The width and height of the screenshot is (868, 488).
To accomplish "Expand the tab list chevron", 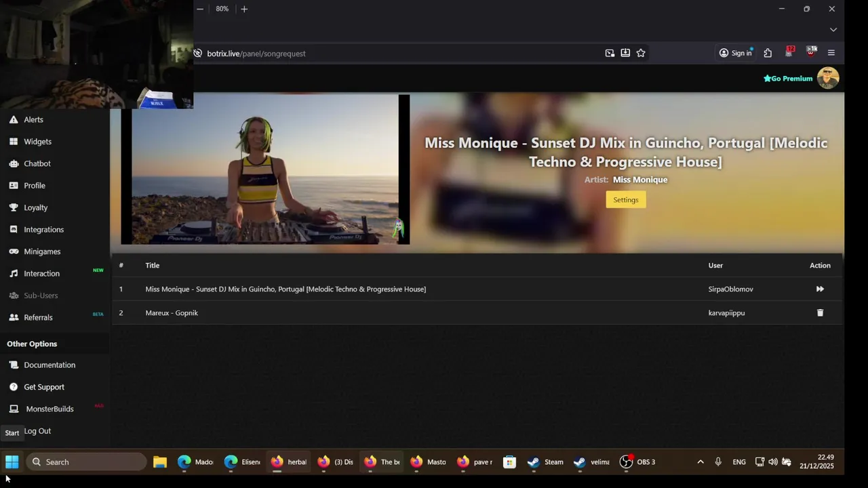I will click(x=833, y=30).
